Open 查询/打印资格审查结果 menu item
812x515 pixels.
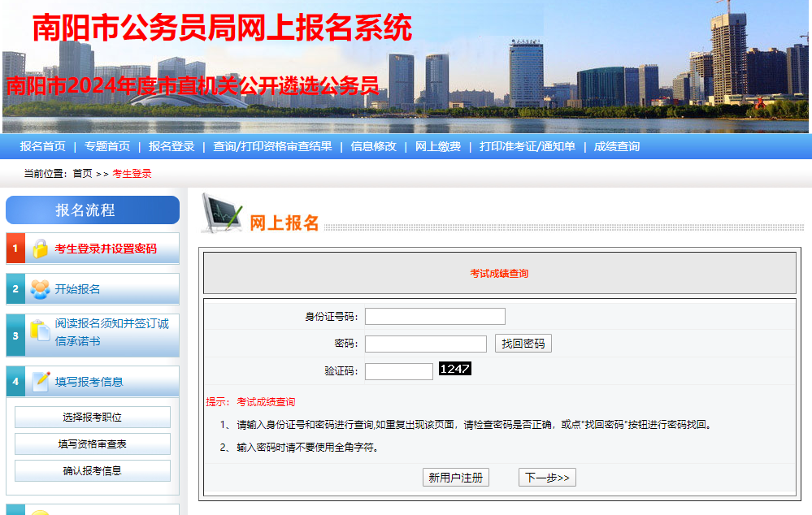(x=272, y=146)
